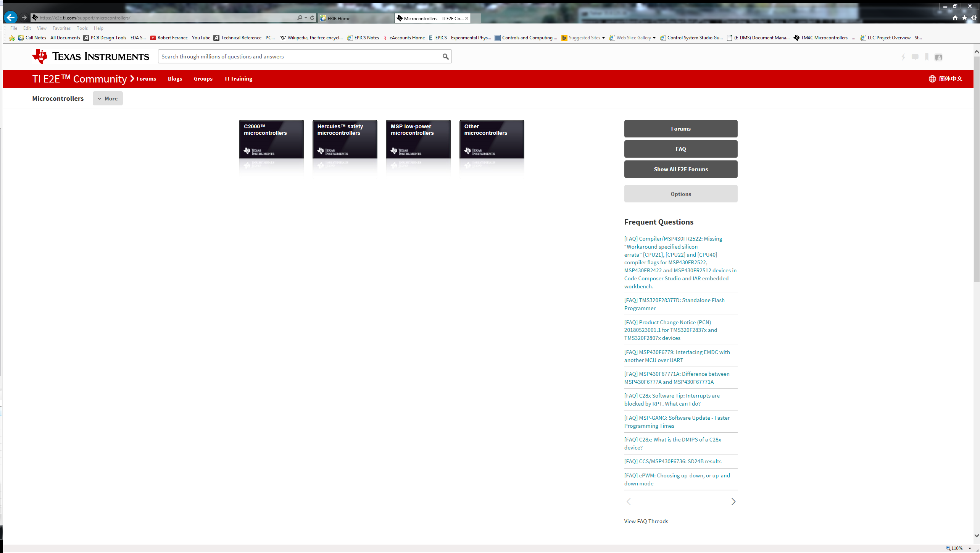Click the TI search questions input field
The image size is (980, 553).
pos(300,57)
